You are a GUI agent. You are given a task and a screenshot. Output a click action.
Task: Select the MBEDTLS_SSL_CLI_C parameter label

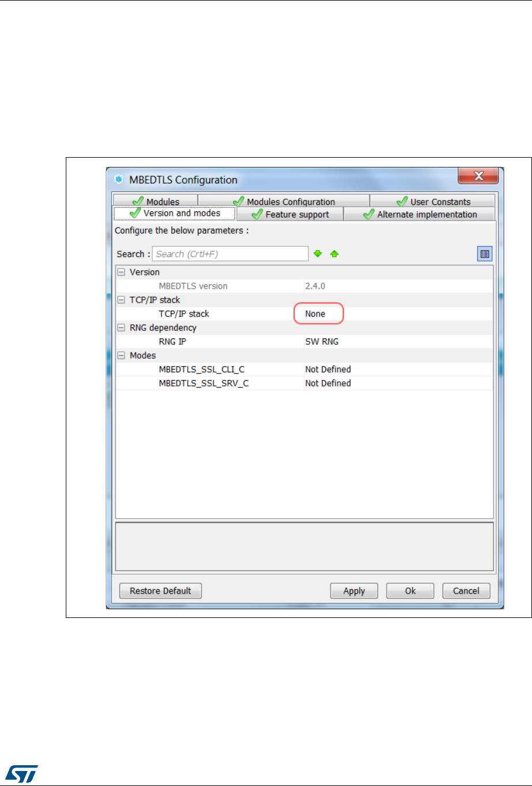pyautogui.click(x=201, y=369)
